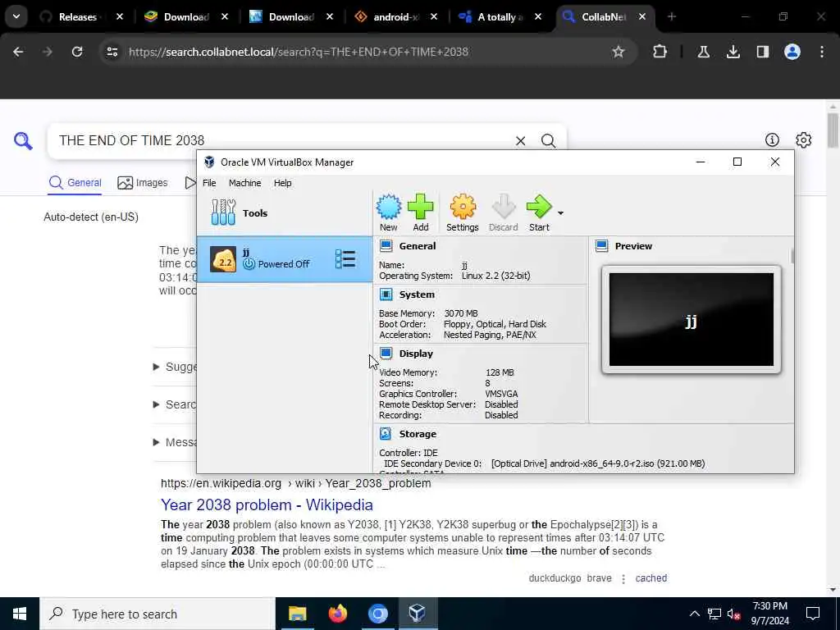Open the browser three-dot menu
Viewport: 840px width, 630px height.
click(822, 52)
